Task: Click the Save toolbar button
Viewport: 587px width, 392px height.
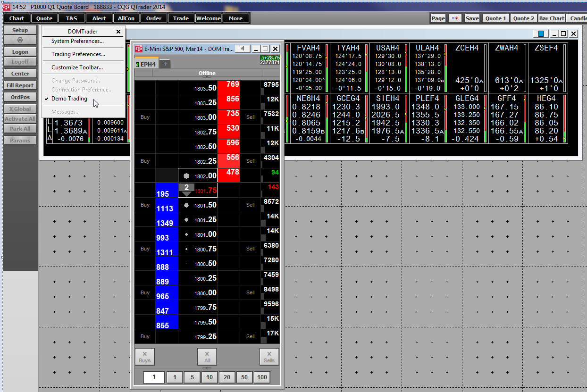Action: (x=472, y=18)
